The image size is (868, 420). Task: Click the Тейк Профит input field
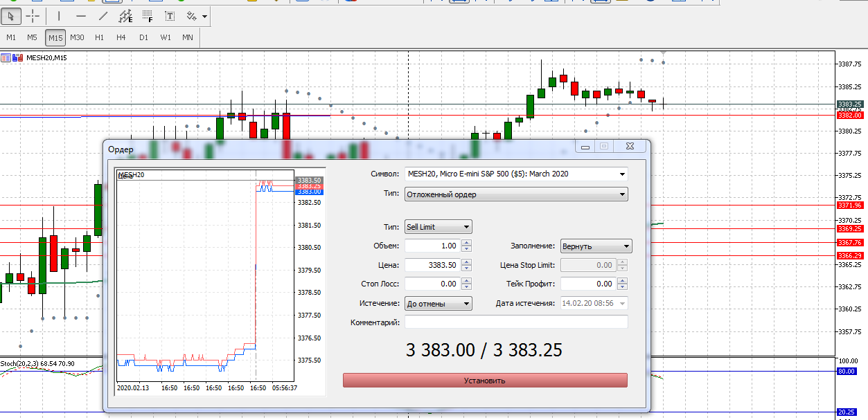[587, 284]
